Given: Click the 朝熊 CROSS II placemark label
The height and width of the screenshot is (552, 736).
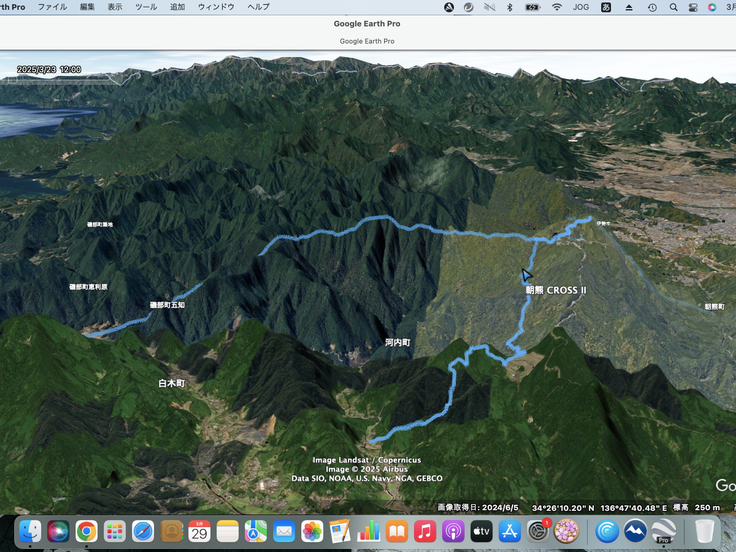Looking at the screenshot, I should 556,290.
